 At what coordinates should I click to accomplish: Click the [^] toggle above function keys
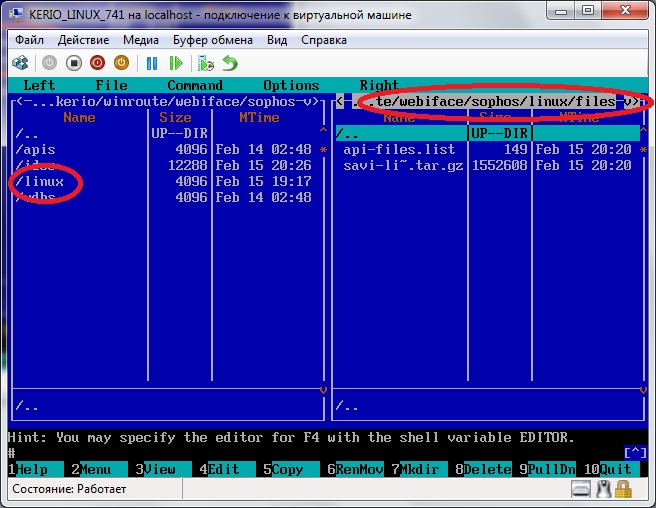635,453
